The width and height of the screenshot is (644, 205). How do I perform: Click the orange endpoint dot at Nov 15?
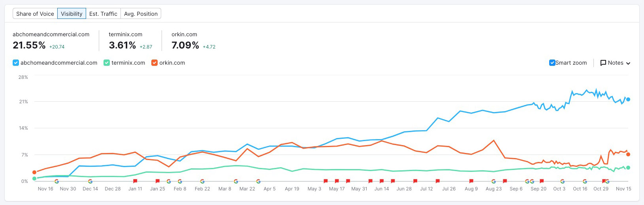(x=628, y=154)
